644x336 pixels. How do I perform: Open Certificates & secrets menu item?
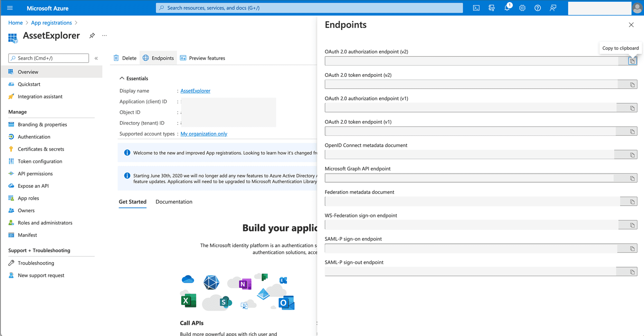tap(41, 149)
